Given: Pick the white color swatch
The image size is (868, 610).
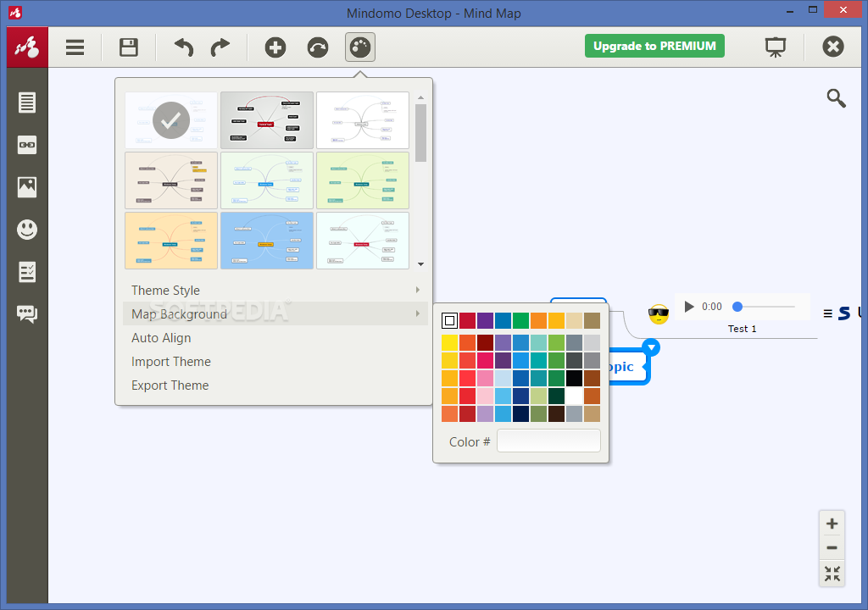Looking at the screenshot, I should [574, 396].
